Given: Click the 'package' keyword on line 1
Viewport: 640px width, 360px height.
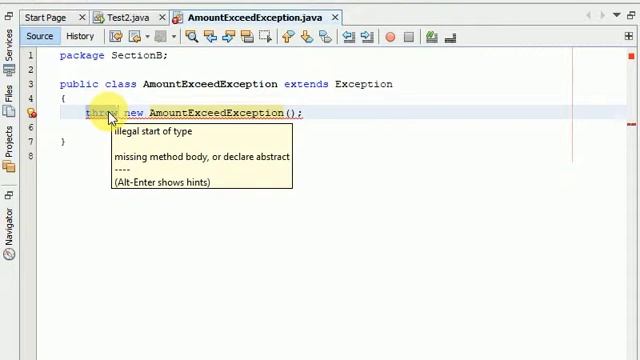Looking at the screenshot, I should pos(82,56).
